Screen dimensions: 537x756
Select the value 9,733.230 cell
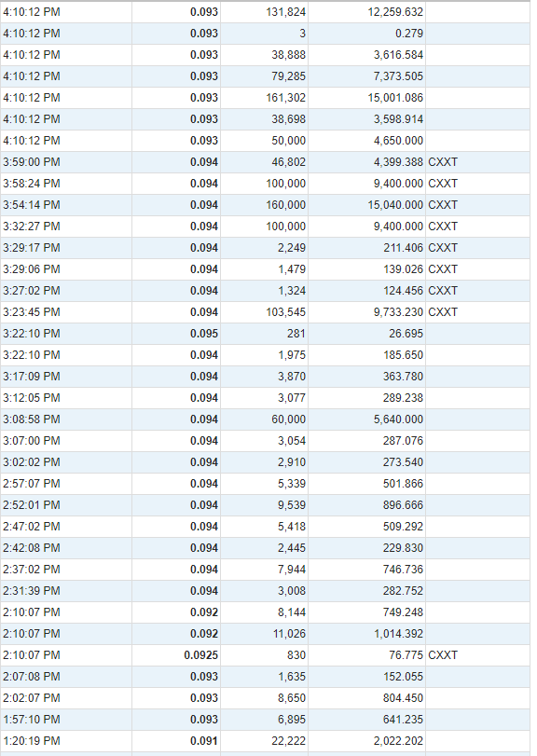tap(366, 312)
